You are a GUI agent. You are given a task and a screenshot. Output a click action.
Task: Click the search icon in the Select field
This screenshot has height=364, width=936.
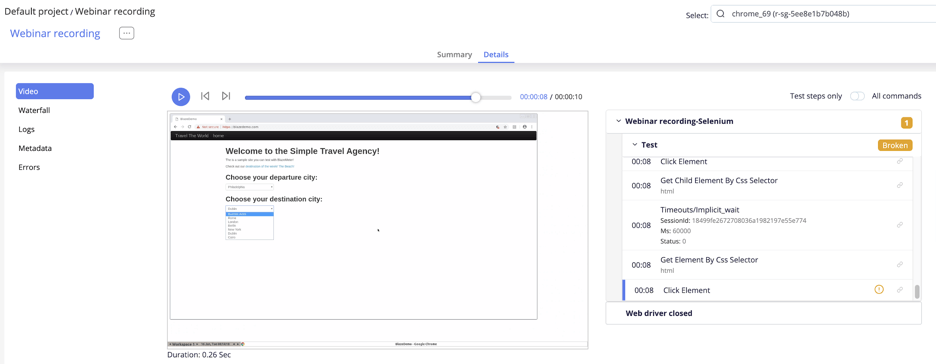pos(721,14)
